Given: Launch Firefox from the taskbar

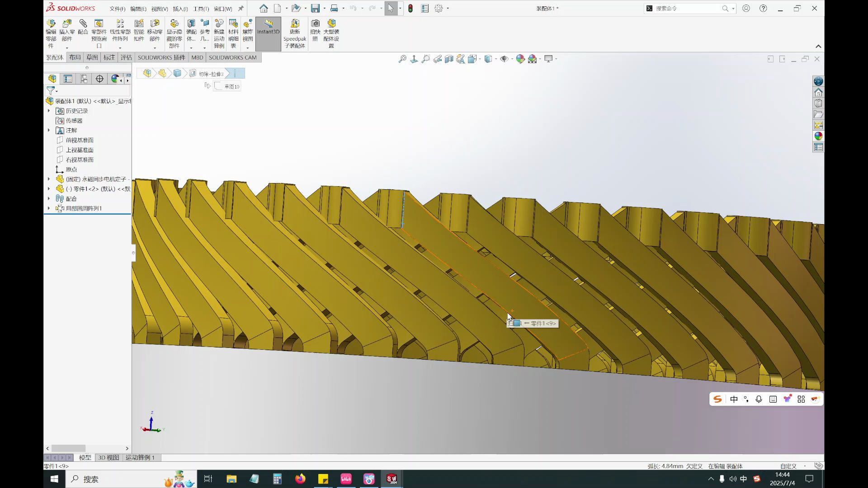Looking at the screenshot, I should pyautogui.click(x=300, y=479).
